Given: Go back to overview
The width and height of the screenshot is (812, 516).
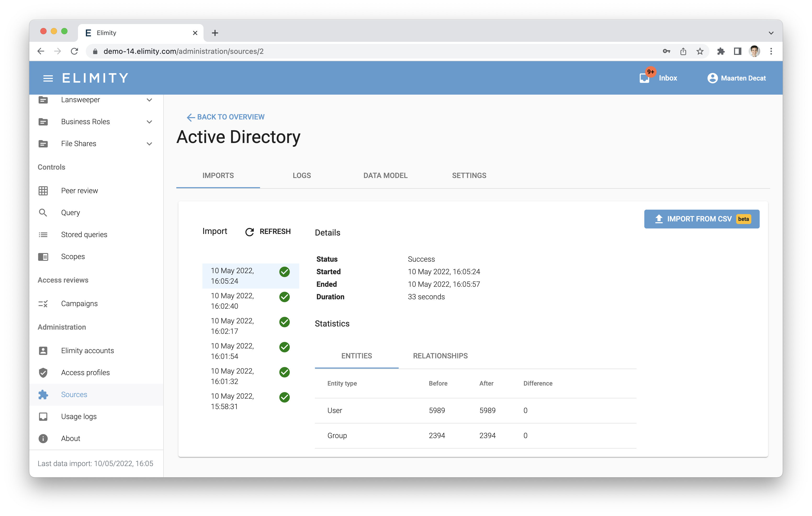Looking at the screenshot, I should (x=225, y=117).
